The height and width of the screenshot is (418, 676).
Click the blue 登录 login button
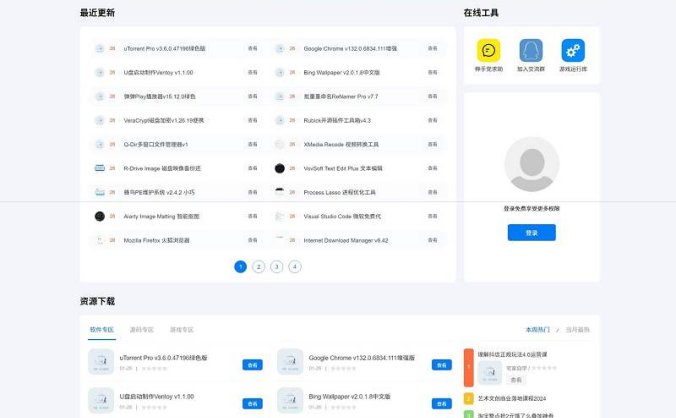532,233
